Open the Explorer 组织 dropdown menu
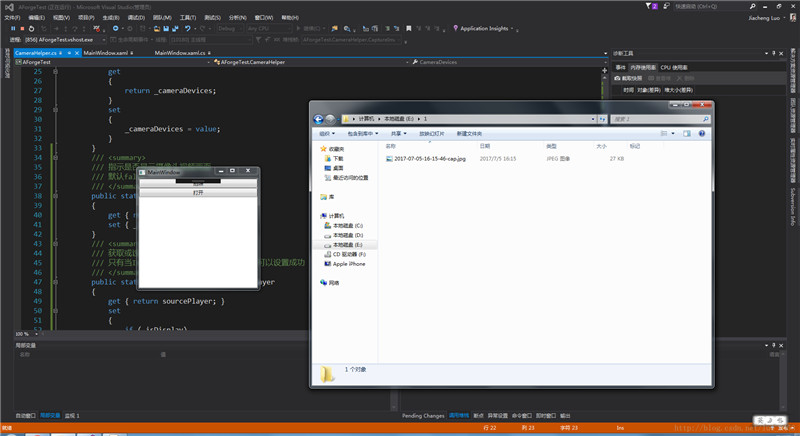This screenshot has height=436, width=800. tap(327, 134)
